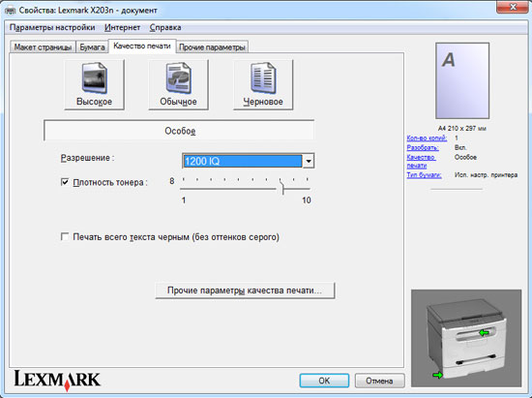Click the printer icon in title bar

pyautogui.click(x=11, y=11)
